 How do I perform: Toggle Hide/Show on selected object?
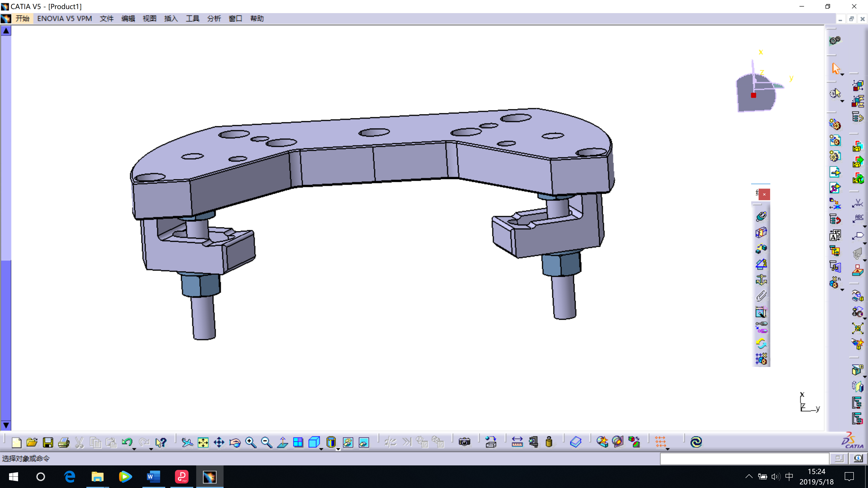click(348, 442)
